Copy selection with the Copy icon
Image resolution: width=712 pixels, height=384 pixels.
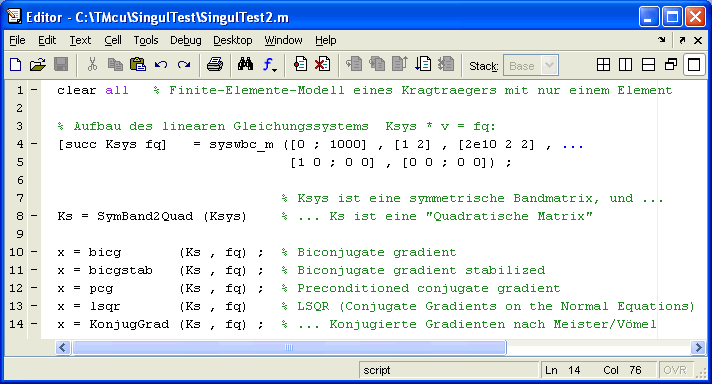[x=115, y=65]
